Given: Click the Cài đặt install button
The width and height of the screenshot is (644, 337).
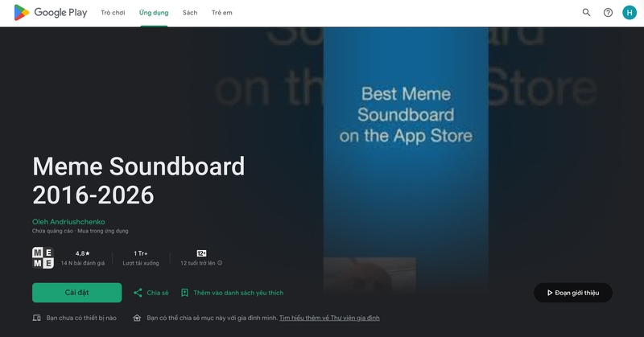Looking at the screenshot, I should tap(76, 293).
